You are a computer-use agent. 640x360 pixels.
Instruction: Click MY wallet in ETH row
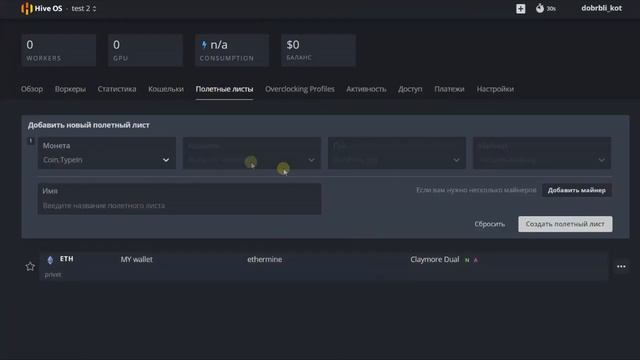click(x=136, y=260)
